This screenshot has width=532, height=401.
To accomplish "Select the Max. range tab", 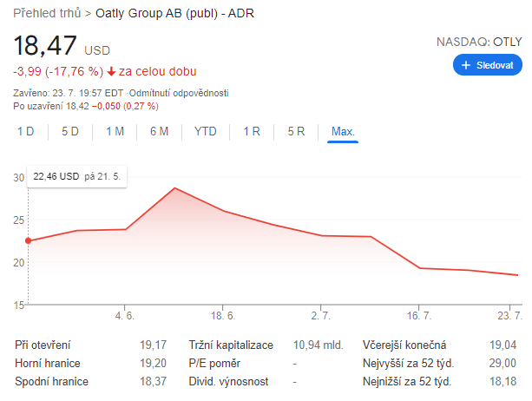I will (343, 132).
